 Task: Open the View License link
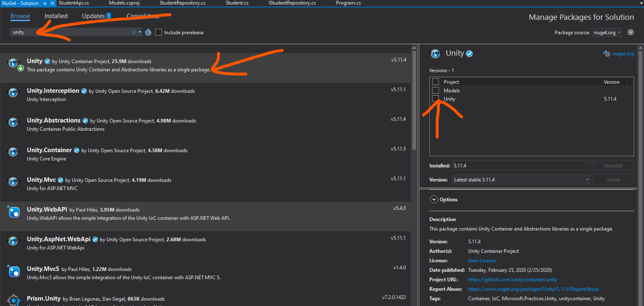pyautogui.click(x=482, y=261)
